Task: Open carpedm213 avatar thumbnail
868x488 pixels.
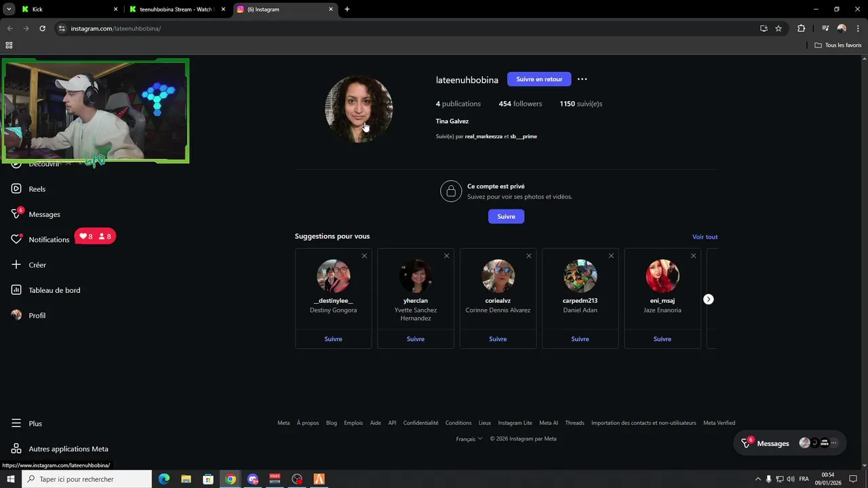Action: [580, 276]
